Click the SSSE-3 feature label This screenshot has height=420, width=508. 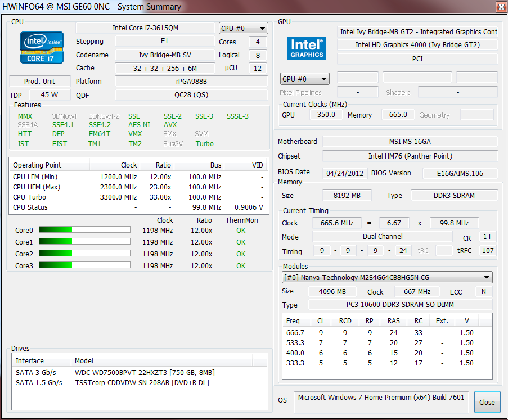pyautogui.click(x=237, y=116)
